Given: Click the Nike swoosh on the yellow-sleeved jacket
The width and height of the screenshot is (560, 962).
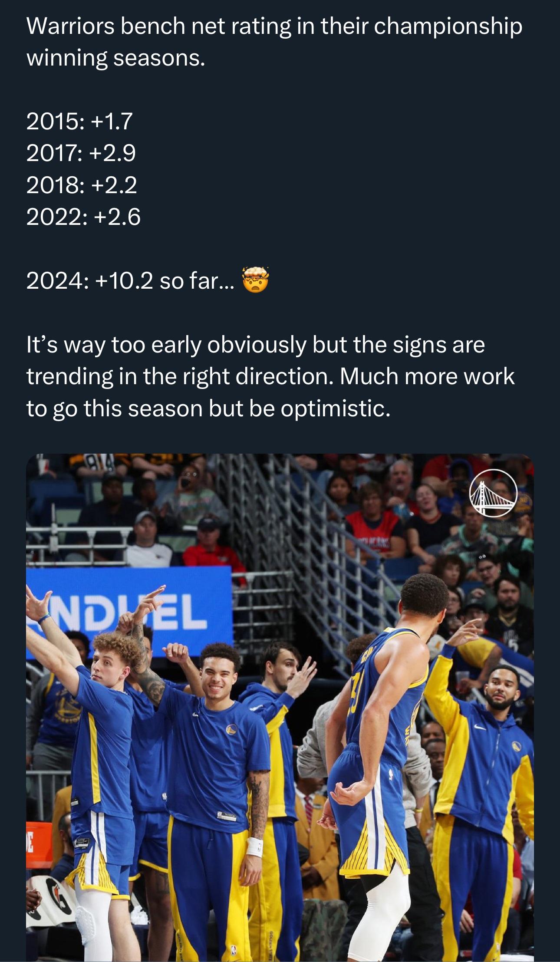Looking at the screenshot, I should tap(479, 728).
